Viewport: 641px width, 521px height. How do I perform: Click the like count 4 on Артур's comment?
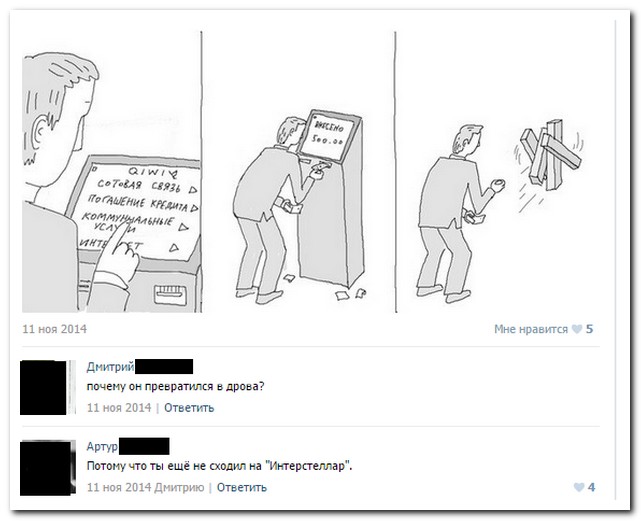(591, 487)
